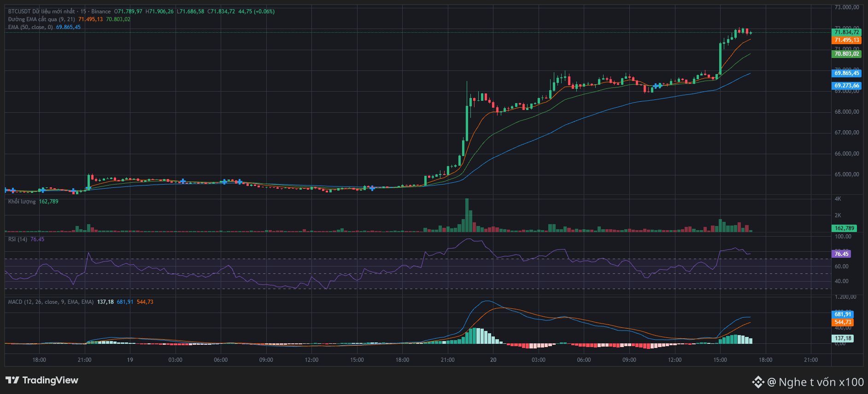Click the blue 681,91 value in MACD legend
The width and height of the screenshot is (868, 394).
[x=125, y=302]
